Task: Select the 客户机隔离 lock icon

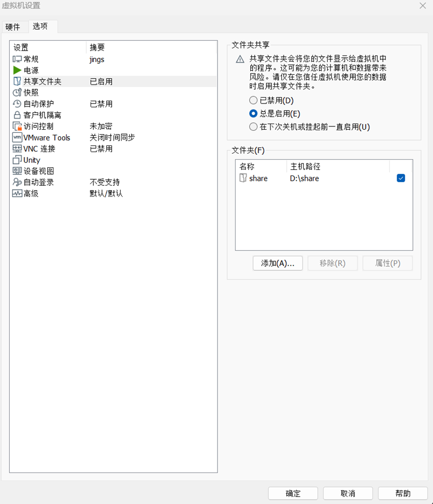Action: point(17,115)
